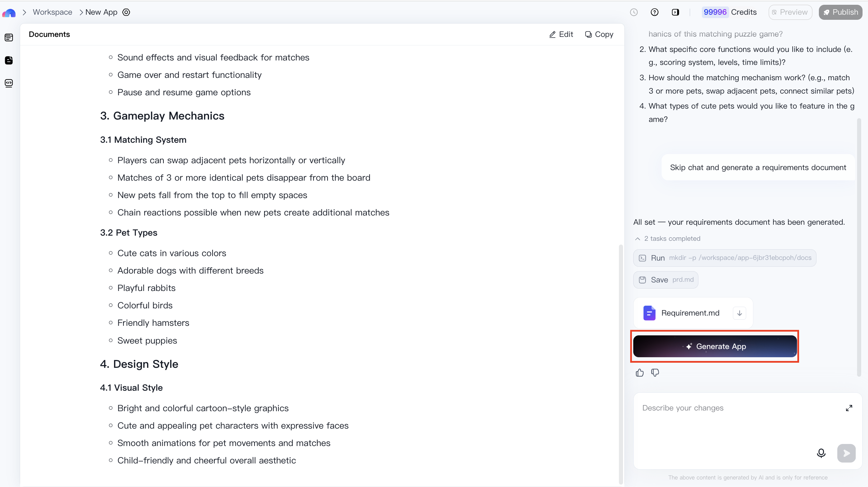Screen dimensions: 868x487
Task: Click the history clock icon in top bar
Action: pos(634,12)
